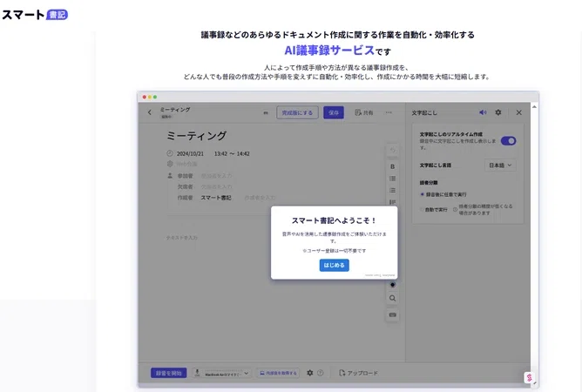Close the 文字起こし side panel
Image resolution: width=582 pixels, height=392 pixels.
(519, 112)
